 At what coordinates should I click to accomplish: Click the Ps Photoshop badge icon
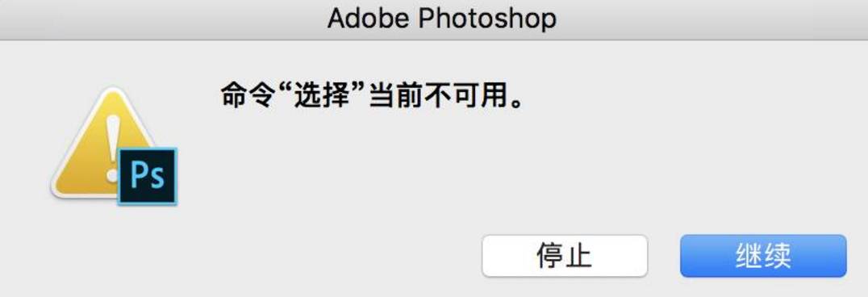click(x=148, y=176)
